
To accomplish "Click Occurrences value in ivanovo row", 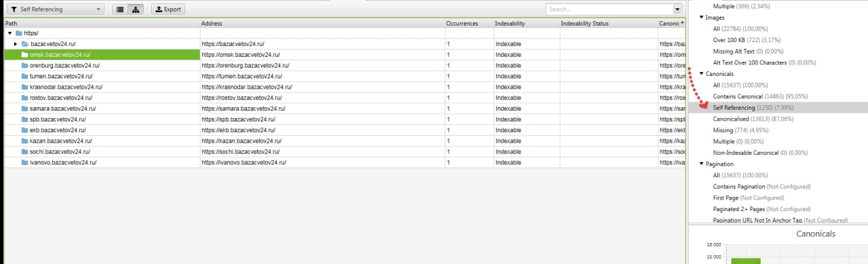I will pos(469,163).
